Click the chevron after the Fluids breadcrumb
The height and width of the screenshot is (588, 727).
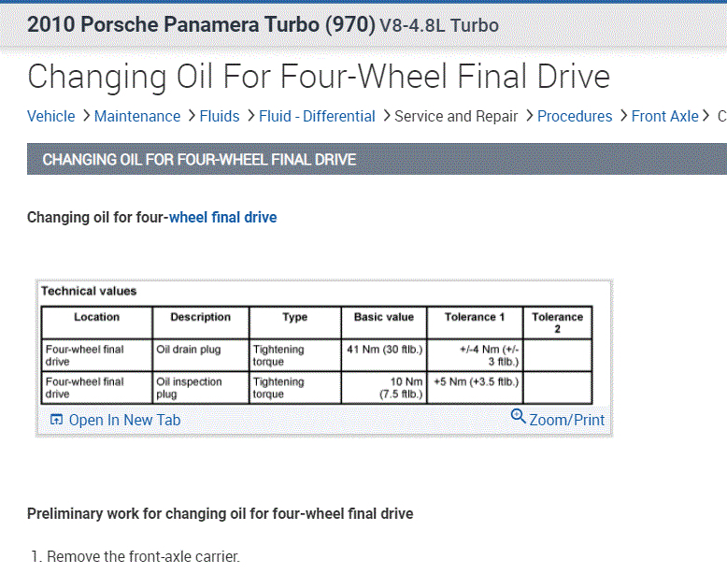pos(250,116)
